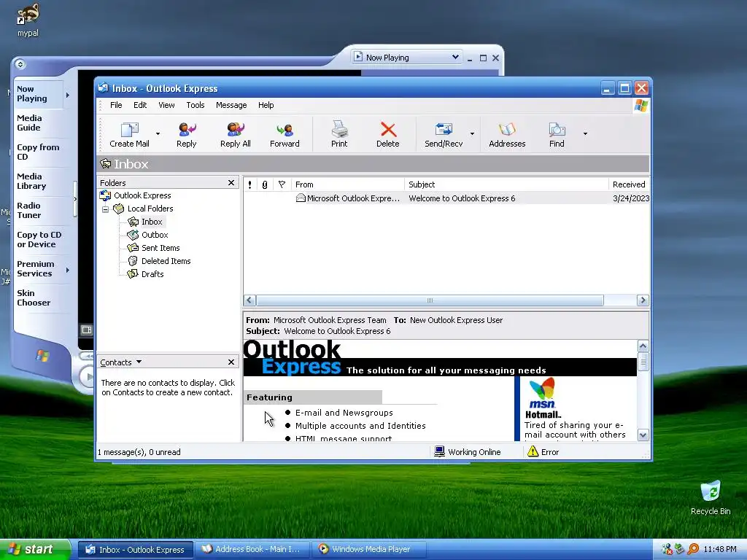Select the Outlook Express root folder
This screenshot has width=747, height=560.
pos(142,195)
